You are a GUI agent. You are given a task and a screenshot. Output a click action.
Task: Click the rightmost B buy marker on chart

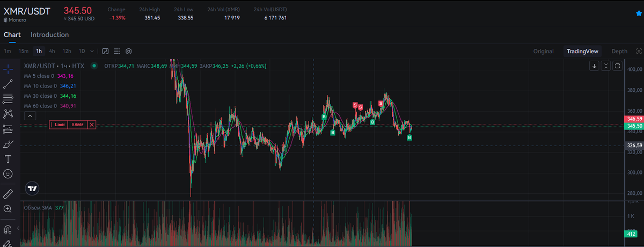[x=409, y=138]
